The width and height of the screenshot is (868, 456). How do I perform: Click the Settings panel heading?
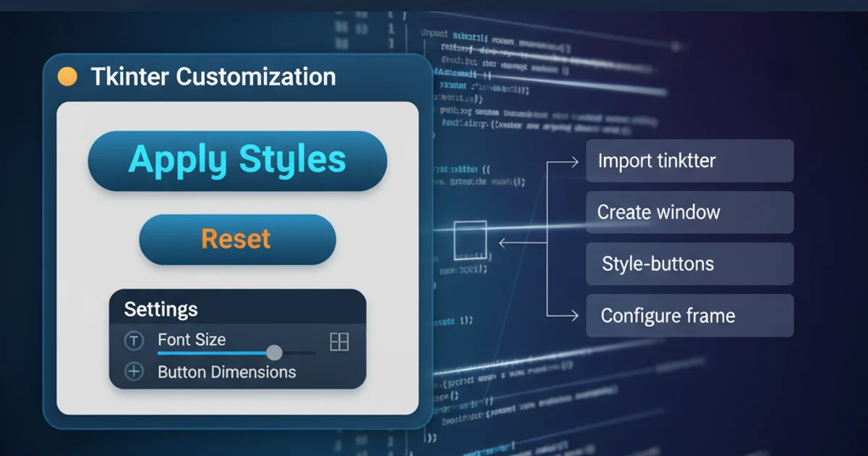(x=161, y=309)
